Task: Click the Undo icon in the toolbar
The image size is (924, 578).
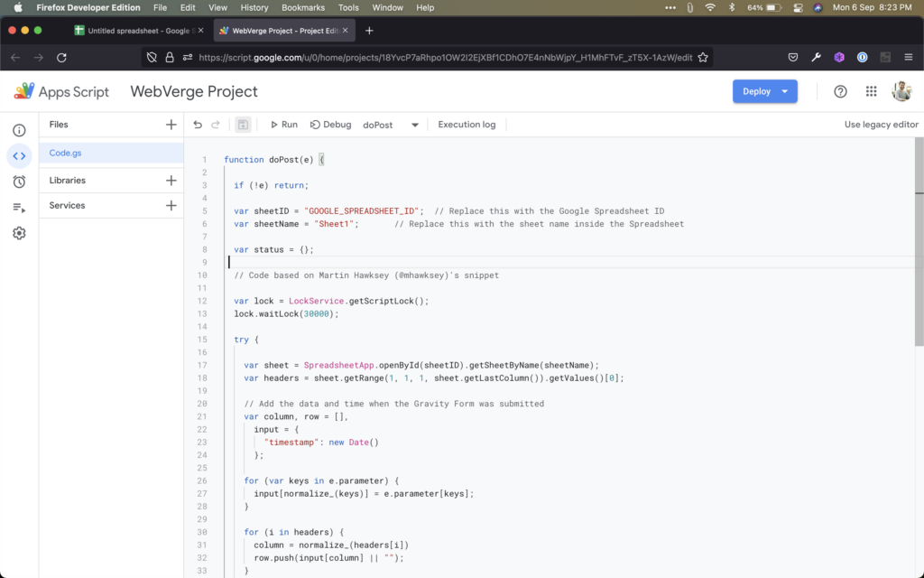Action: tap(198, 124)
